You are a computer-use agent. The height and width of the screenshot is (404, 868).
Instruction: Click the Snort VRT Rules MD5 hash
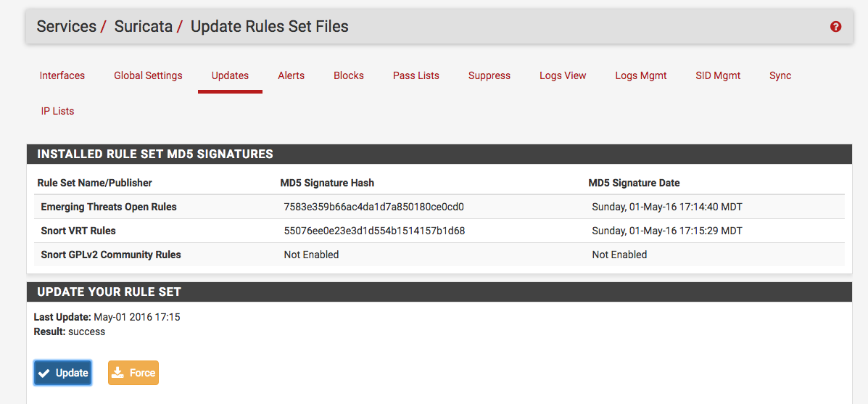tap(374, 231)
